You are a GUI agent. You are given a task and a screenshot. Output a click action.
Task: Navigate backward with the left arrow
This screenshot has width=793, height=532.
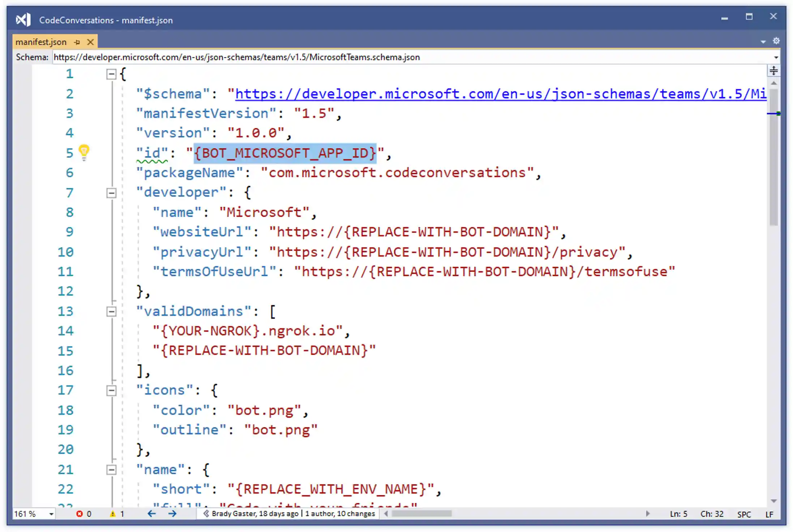tap(151, 514)
